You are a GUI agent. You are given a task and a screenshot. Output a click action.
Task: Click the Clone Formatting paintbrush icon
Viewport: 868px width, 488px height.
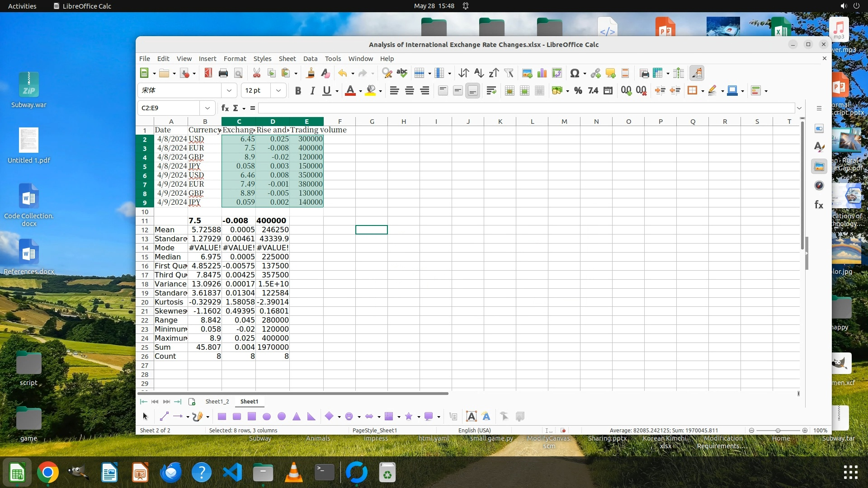click(310, 73)
